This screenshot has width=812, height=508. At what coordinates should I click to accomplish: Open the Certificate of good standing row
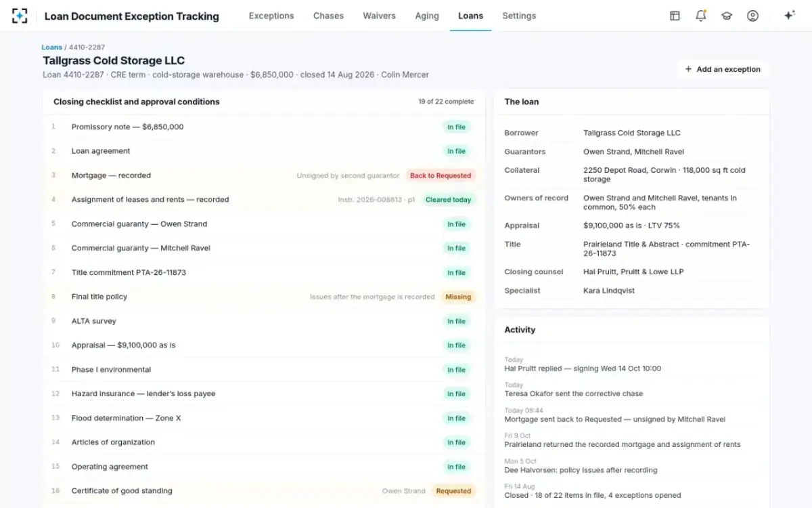[264, 491]
